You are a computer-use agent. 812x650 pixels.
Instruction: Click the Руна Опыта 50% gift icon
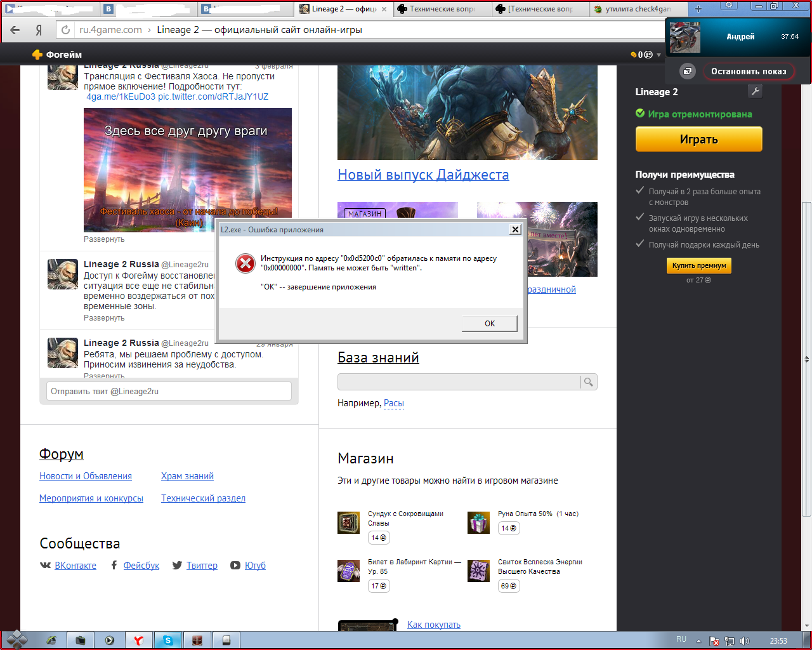tap(478, 522)
